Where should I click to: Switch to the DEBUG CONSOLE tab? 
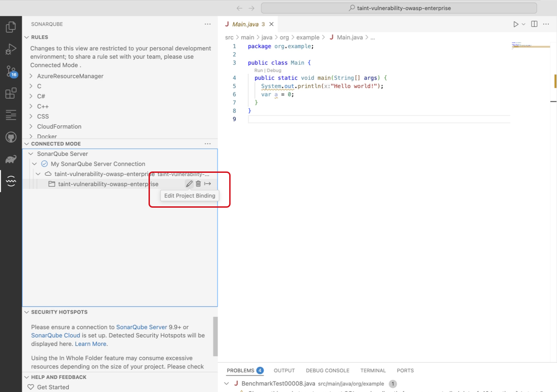click(327, 370)
